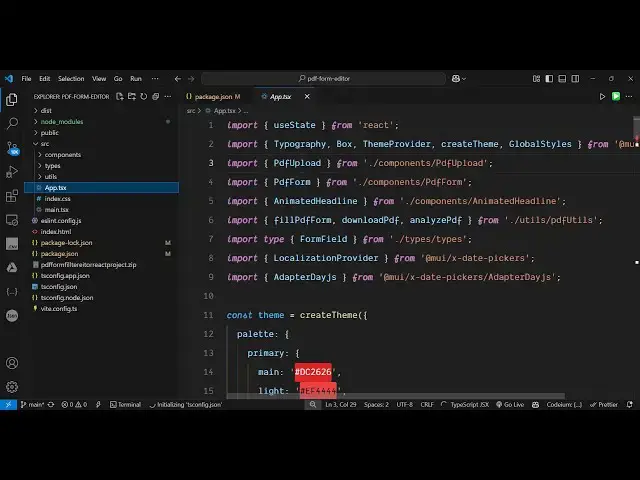This screenshot has width=640, height=480.
Task: Go back using navigation arrow
Action: pyautogui.click(x=178, y=79)
